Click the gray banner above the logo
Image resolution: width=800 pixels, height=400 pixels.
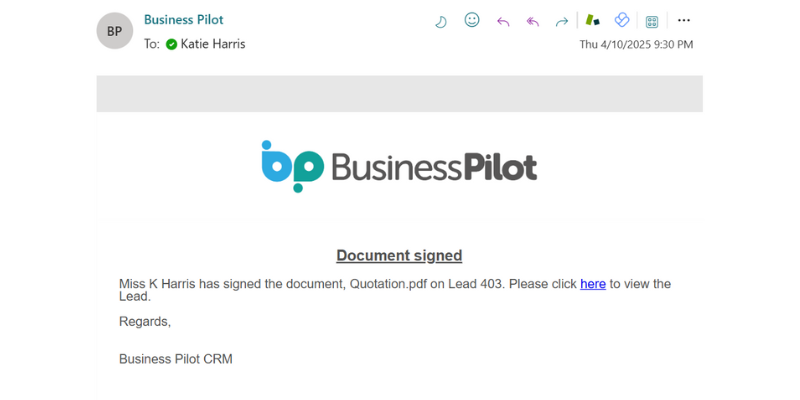[399, 94]
